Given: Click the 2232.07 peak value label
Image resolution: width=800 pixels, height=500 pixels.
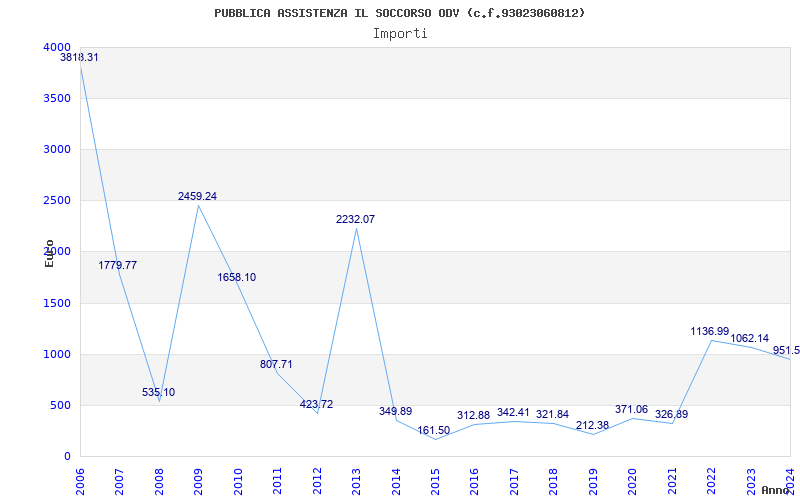Looking at the screenshot, I should point(355,219).
